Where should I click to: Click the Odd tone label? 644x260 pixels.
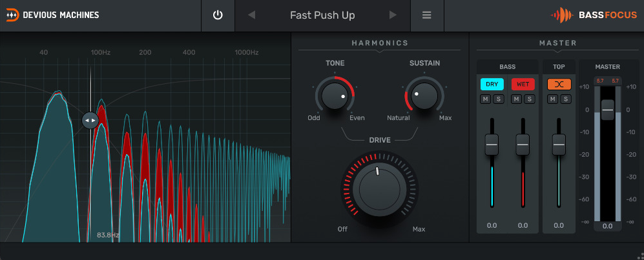(x=314, y=117)
